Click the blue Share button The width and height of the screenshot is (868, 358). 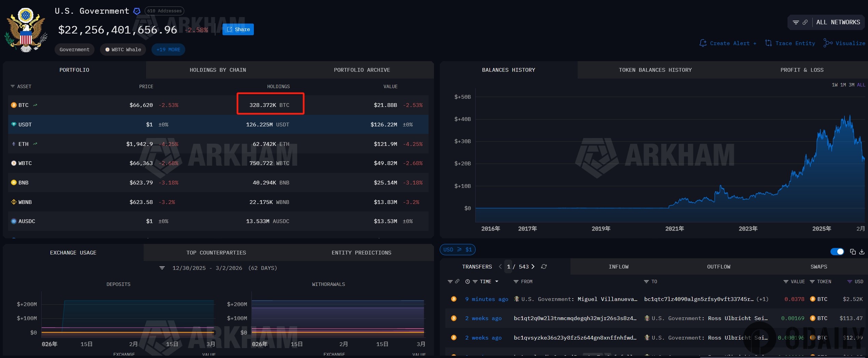[x=238, y=29]
